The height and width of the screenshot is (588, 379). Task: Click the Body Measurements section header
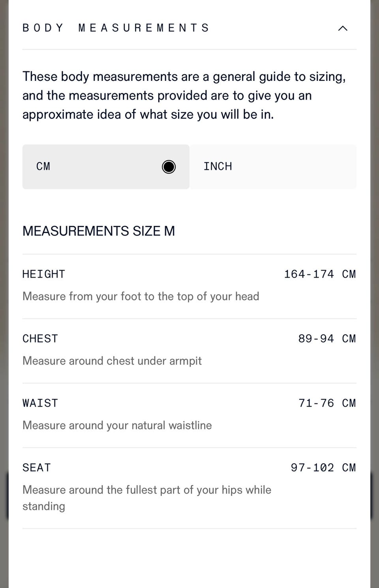116,28
